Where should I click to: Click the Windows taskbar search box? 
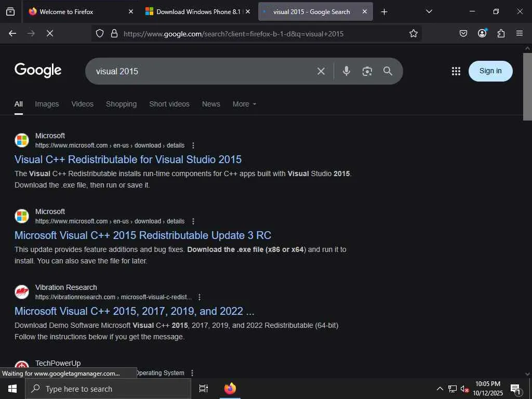[108, 389]
